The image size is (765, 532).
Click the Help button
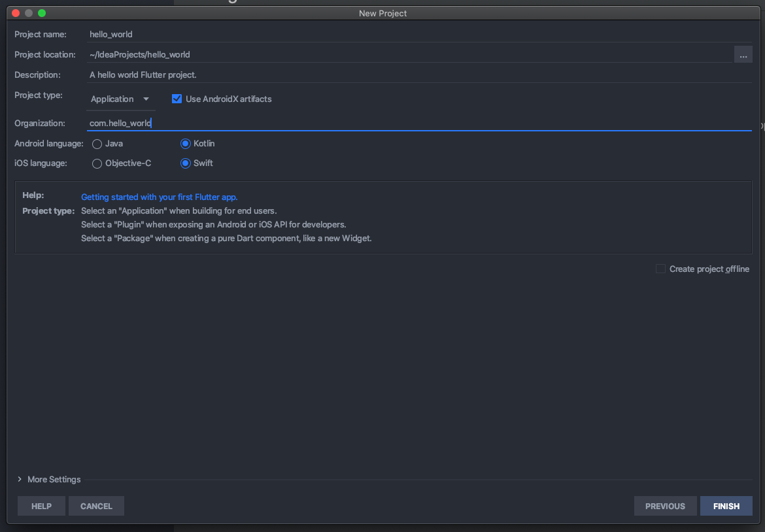coord(41,506)
